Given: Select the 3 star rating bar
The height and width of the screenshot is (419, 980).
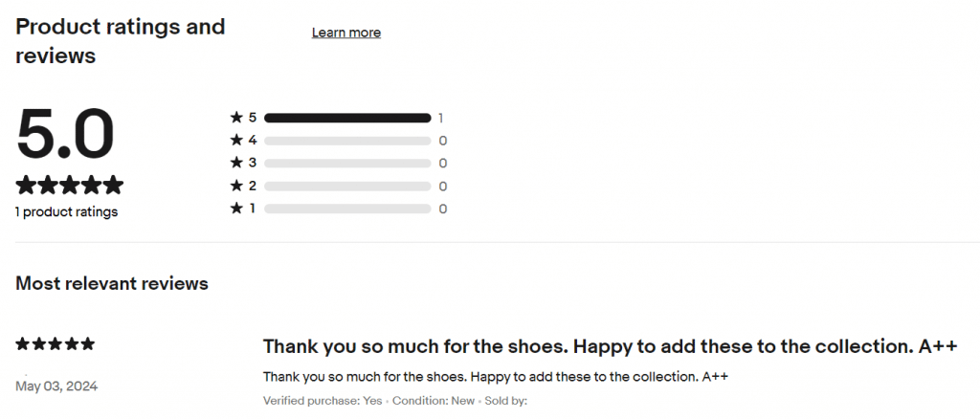Looking at the screenshot, I should tap(347, 164).
